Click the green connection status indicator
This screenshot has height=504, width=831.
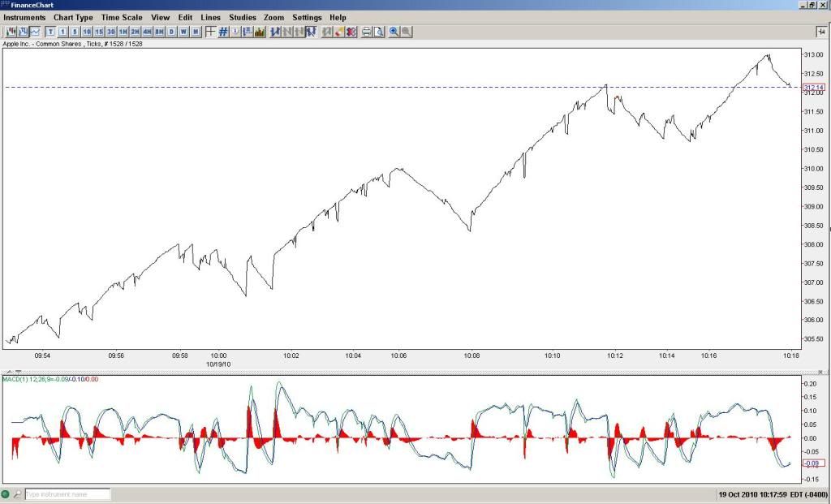(6, 494)
